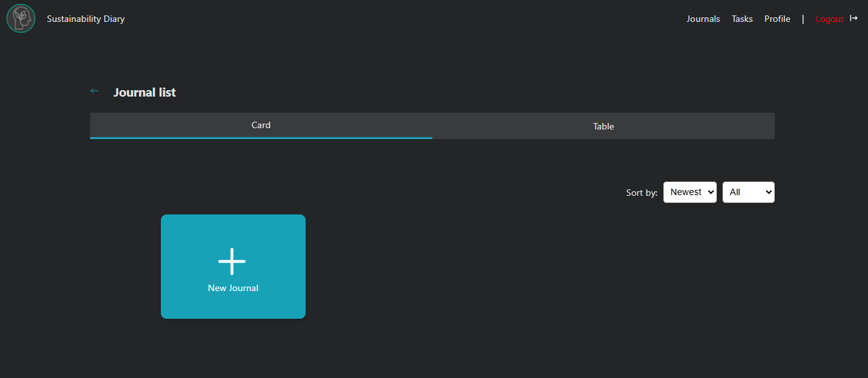
Task: Click the blue underline below Card tab
Action: [x=261, y=138]
